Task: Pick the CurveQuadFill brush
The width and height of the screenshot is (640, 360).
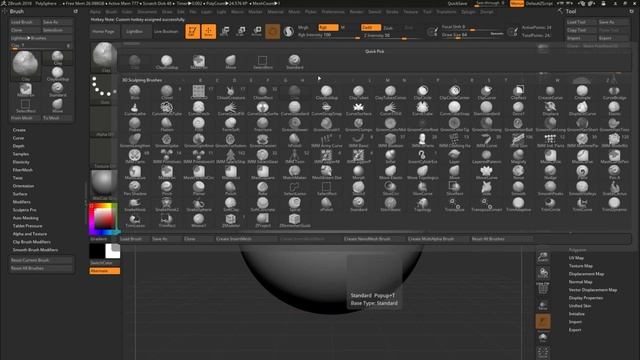Action: coord(231,109)
